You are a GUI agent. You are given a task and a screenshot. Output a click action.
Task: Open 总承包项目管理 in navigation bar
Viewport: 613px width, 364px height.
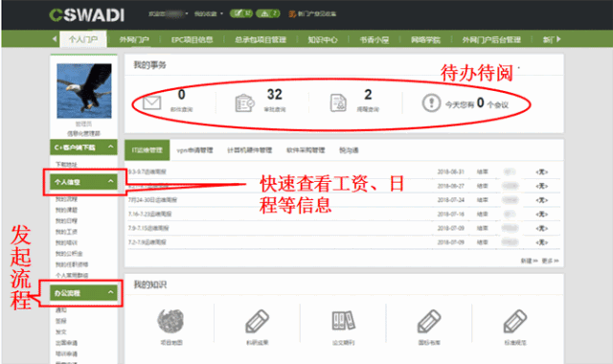pos(261,39)
